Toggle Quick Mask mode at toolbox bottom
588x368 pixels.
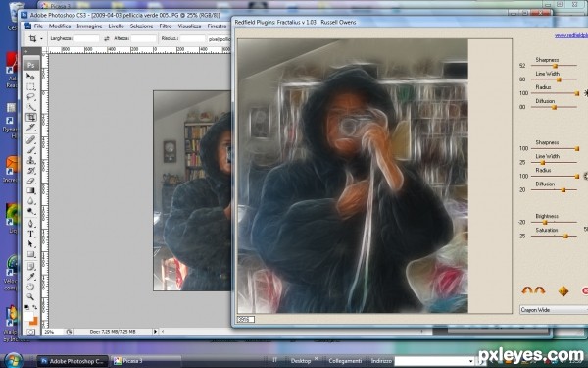[x=30, y=332]
